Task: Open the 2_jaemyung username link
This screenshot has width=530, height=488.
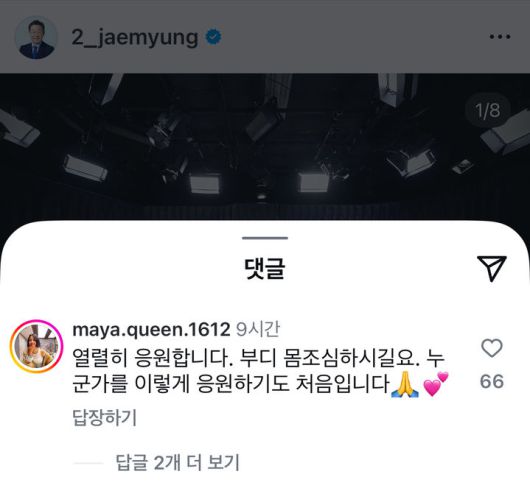Action: 135,38
